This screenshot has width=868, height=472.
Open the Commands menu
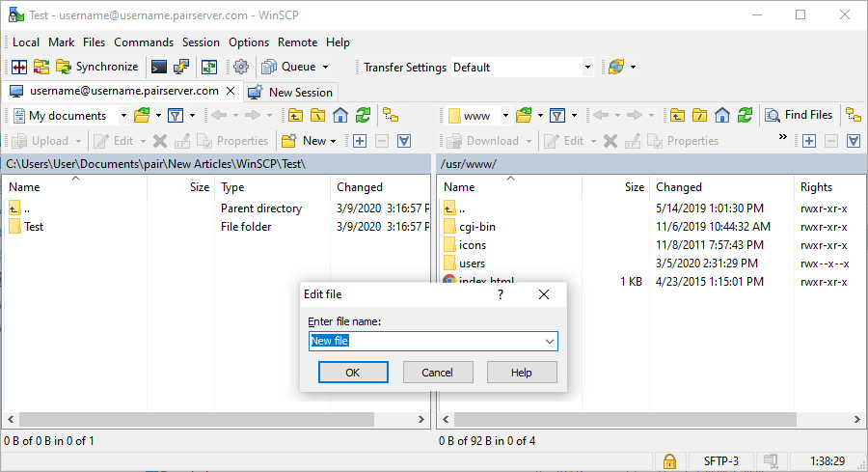click(144, 42)
